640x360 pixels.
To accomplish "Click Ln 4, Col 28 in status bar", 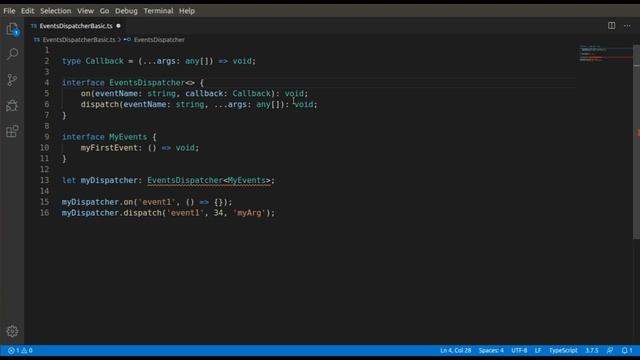I will coord(456,351).
